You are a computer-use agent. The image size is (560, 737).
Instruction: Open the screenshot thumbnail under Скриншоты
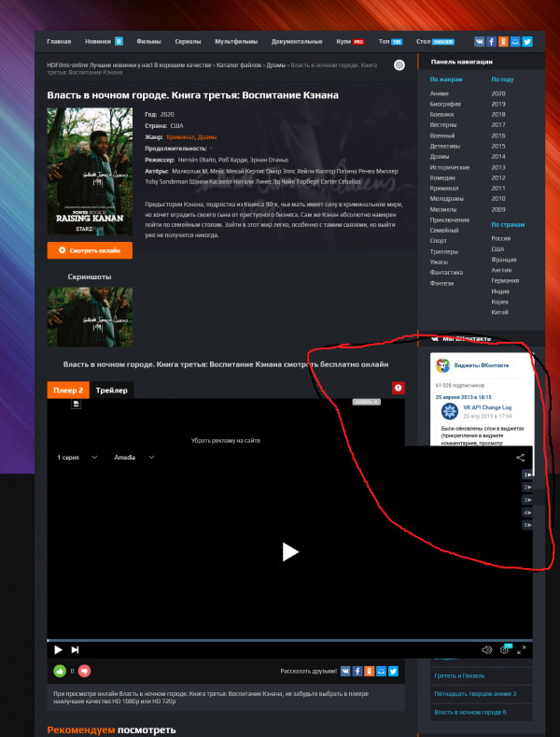90,318
